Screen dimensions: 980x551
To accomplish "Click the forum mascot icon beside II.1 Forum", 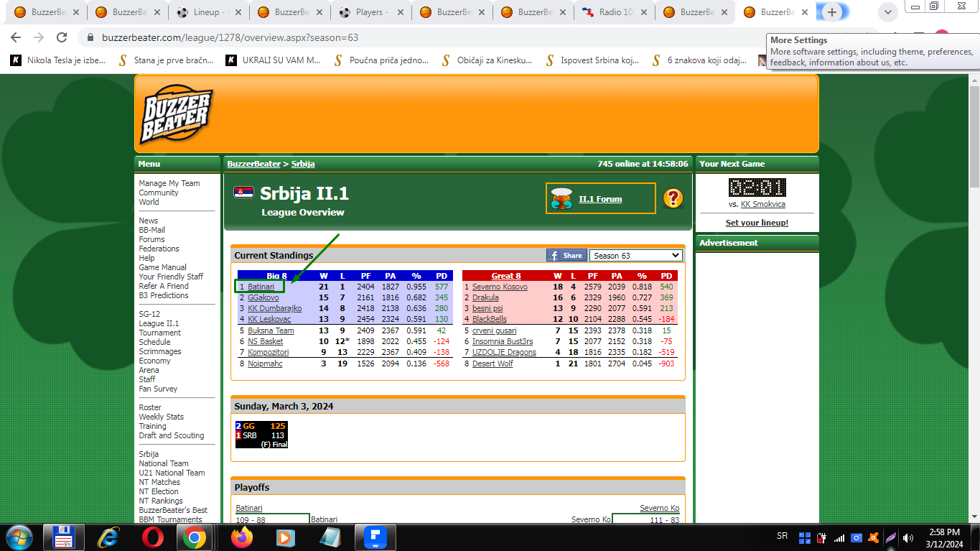I will pos(561,199).
